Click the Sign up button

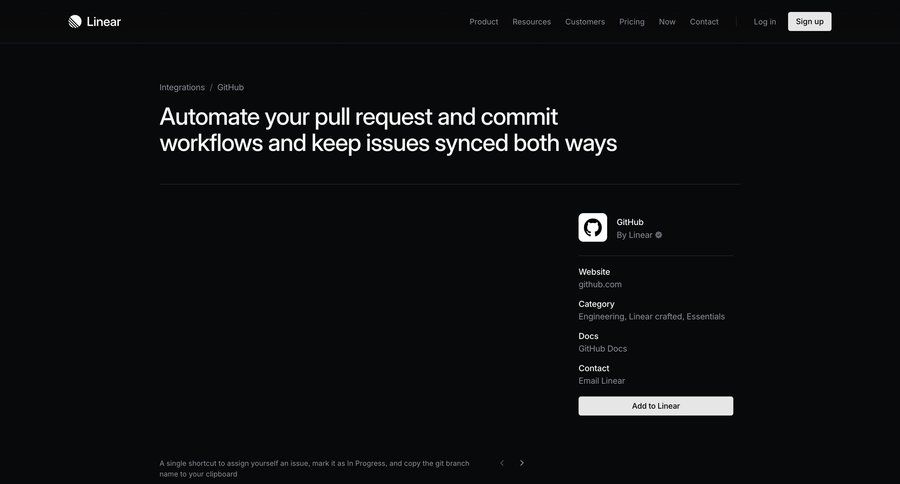coord(809,22)
